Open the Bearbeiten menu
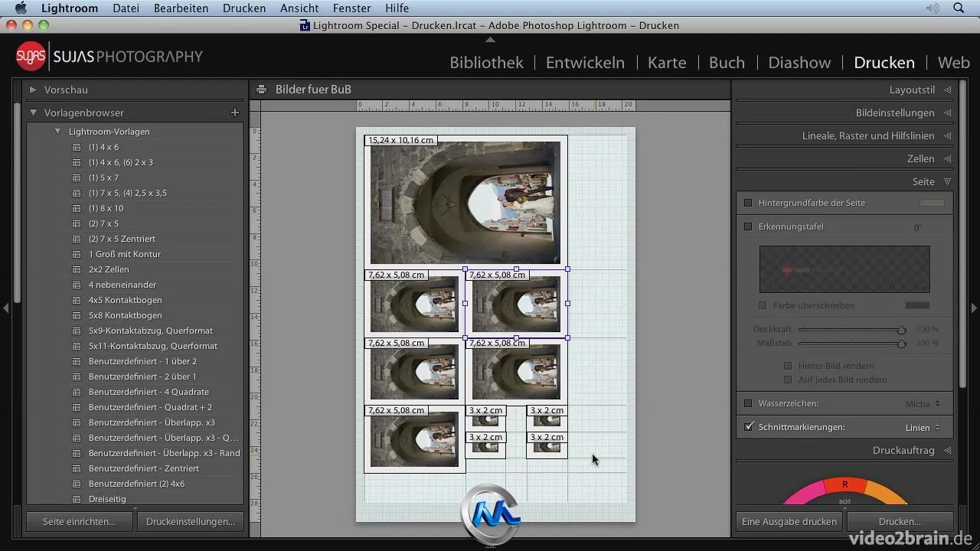The width and height of the screenshot is (980, 551). [181, 8]
